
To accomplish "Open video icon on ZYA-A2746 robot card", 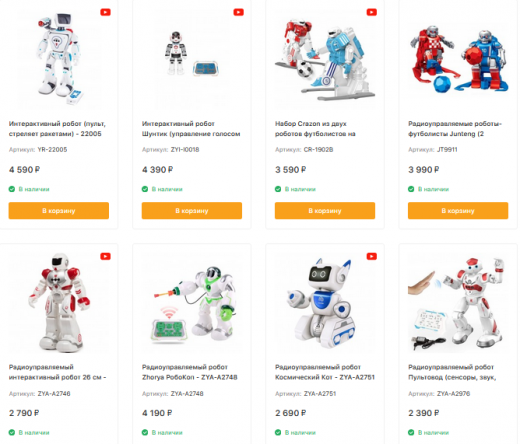I will pos(105,256).
